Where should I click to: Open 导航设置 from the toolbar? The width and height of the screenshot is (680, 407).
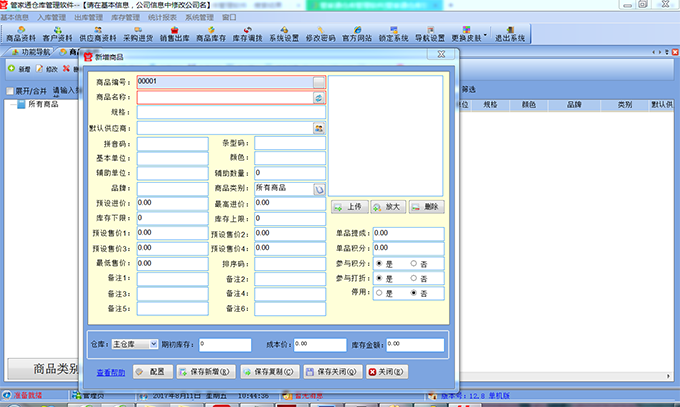click(x=430, y=34)
